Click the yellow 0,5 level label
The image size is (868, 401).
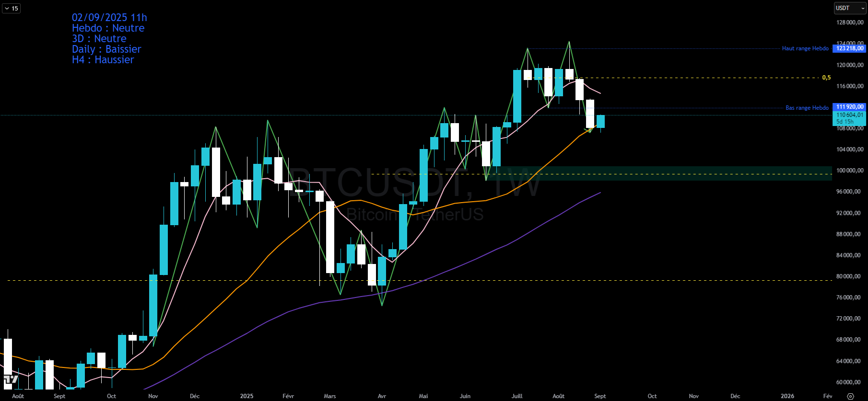[826, 78]
